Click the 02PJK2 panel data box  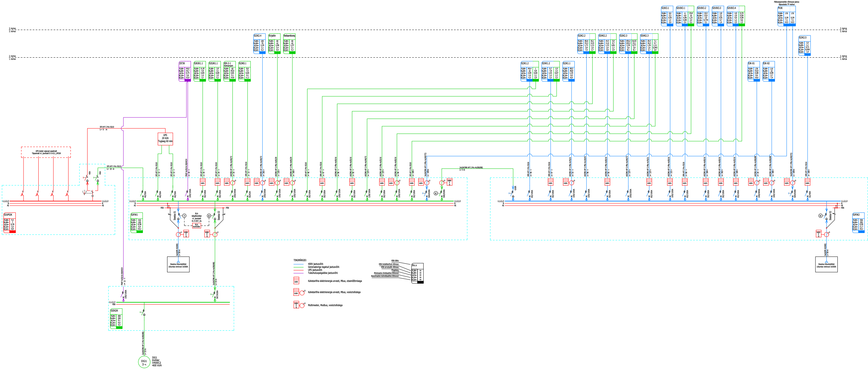(x=859, y=223)
